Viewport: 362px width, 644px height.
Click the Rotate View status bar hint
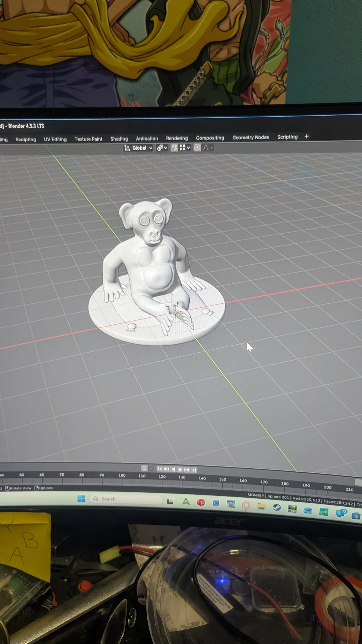coord(18,488)
